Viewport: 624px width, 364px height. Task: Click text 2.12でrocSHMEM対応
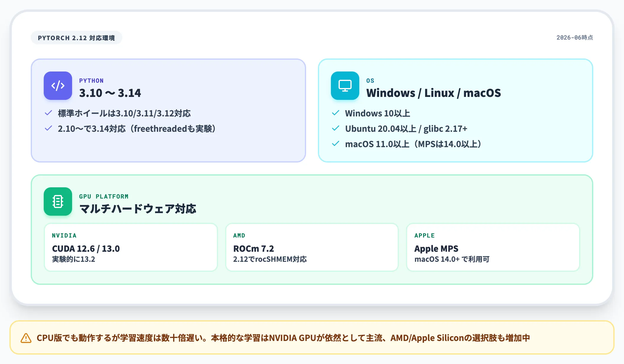coord(270,259)
